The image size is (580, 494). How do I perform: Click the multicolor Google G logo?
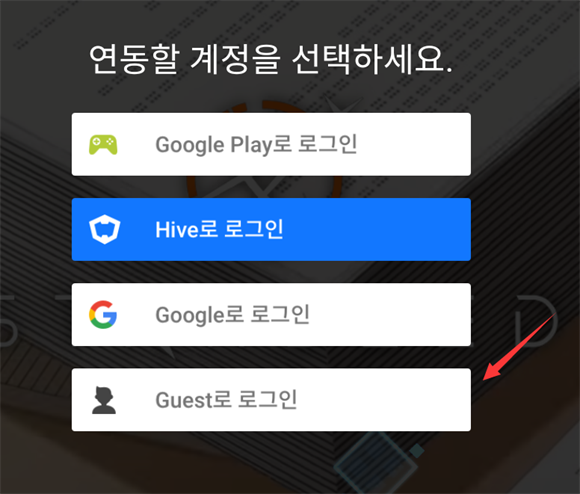(103, 315)
